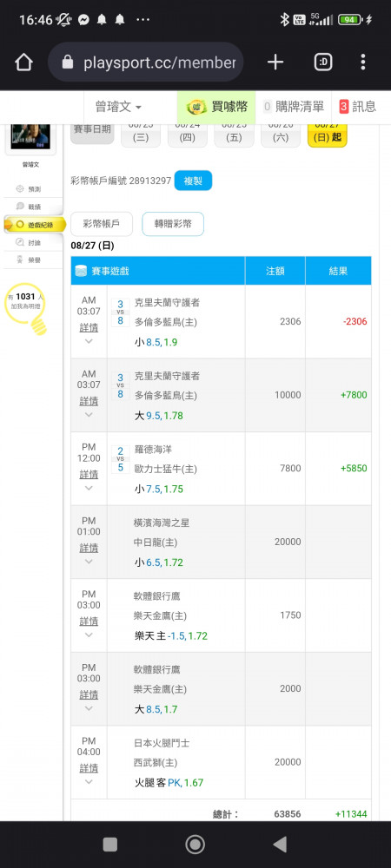
Task: Tap Android back triangle button
Action: 281,845
